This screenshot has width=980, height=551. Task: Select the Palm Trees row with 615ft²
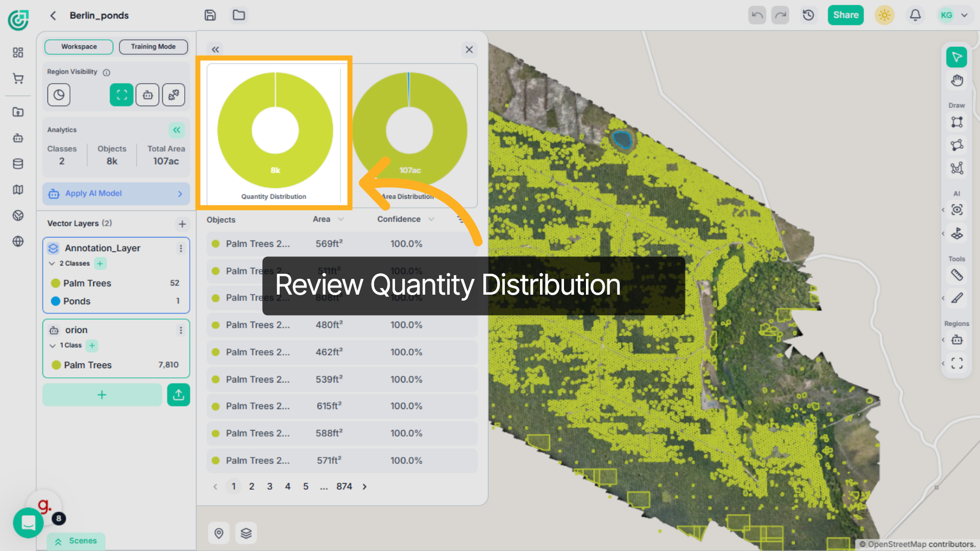tap(342, 406)
